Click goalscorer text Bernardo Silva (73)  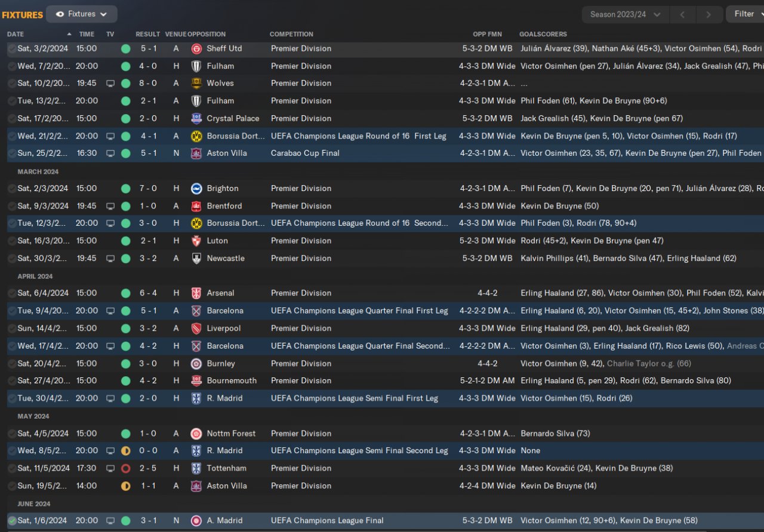click(556, 434)
